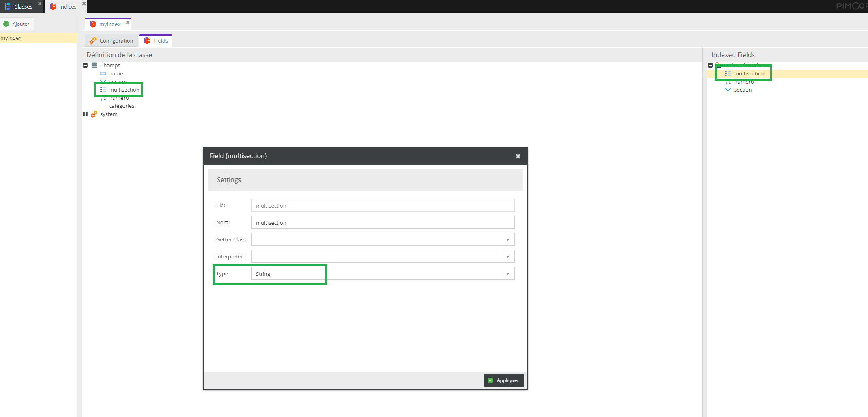Click the system gears icon
The image size is (868, 417).
(x=93, y=114)
